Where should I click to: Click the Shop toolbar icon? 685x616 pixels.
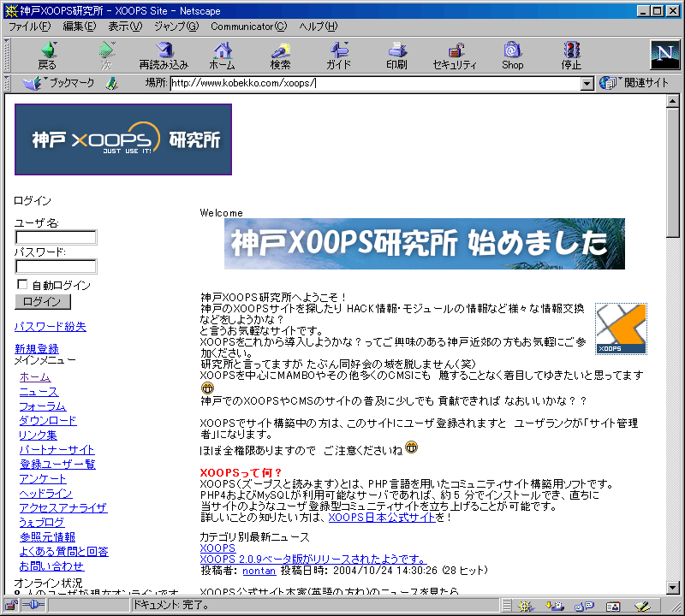click(x=512, y=56)
